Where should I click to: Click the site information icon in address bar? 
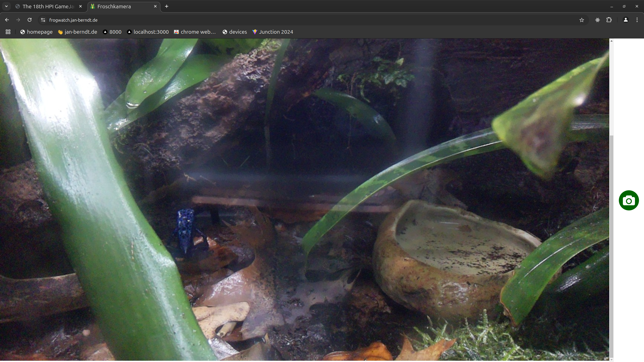tap(43, 20)
